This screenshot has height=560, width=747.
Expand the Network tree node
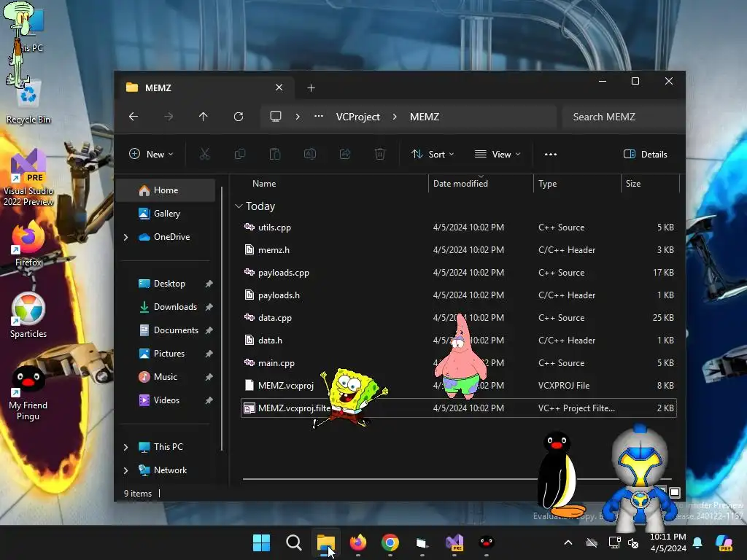tap(125, 470)
